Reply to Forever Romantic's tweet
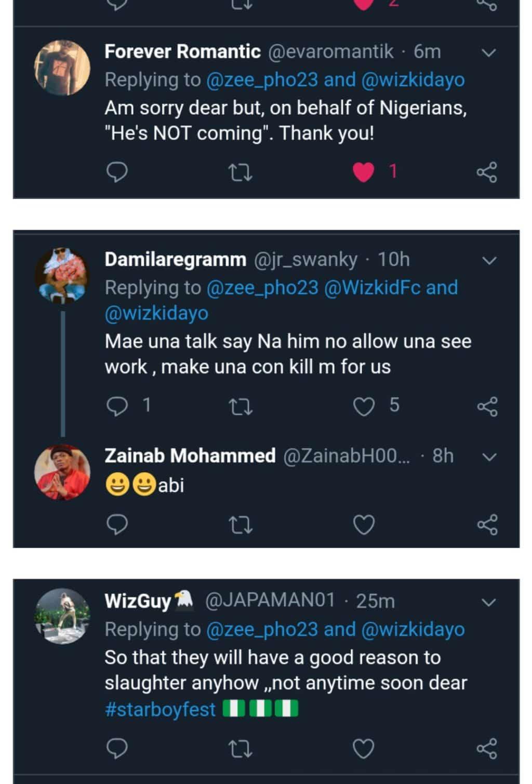This screenshot has width=532, height=784. 117,172
